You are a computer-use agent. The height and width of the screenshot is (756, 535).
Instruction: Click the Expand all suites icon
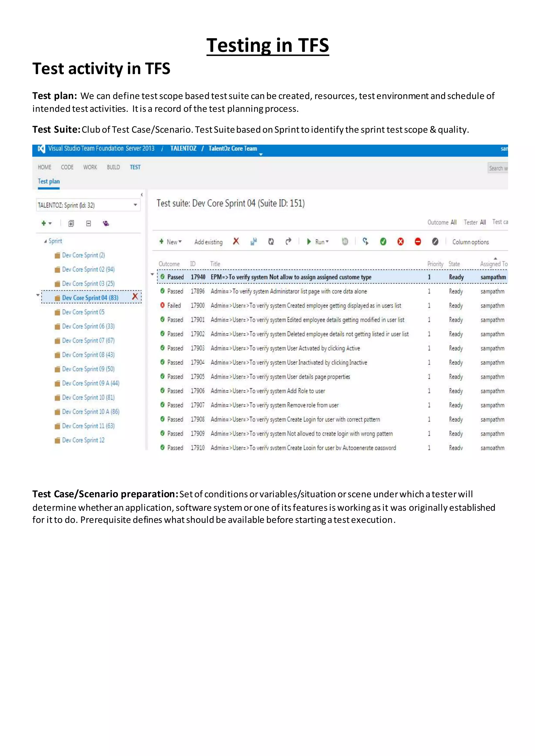(71, 223)
